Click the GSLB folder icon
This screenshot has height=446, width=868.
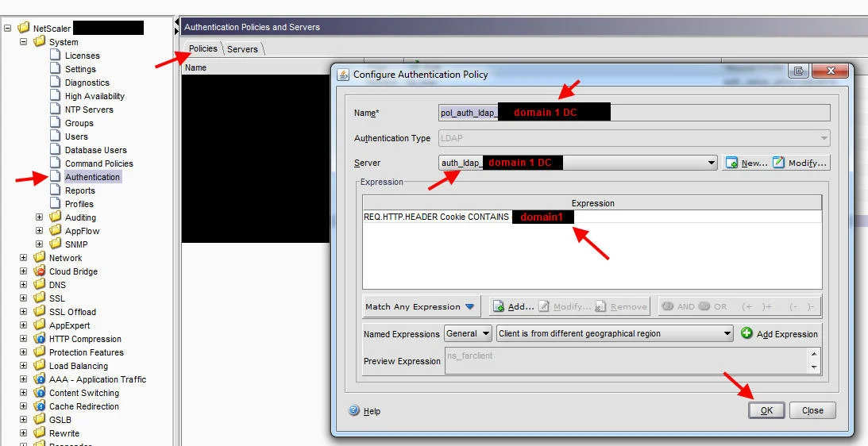pyautogui.click(x=39, y=420)
